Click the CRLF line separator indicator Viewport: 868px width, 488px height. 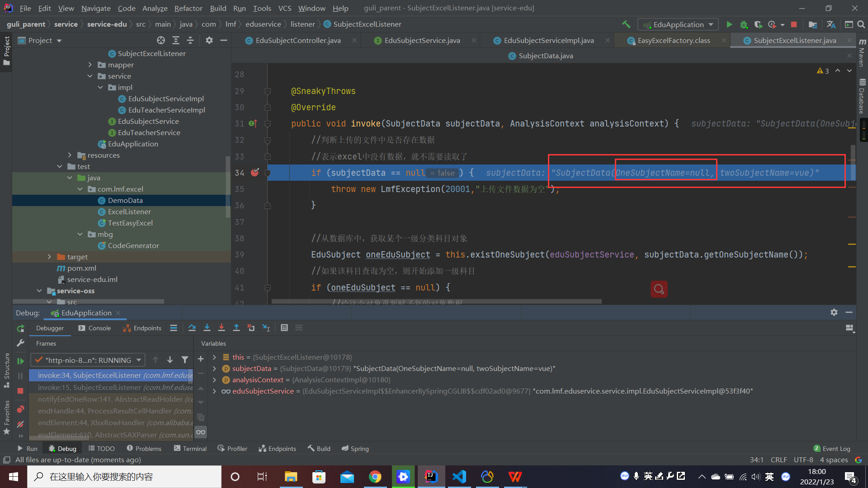pyautogui.click(x=778, y=460)
